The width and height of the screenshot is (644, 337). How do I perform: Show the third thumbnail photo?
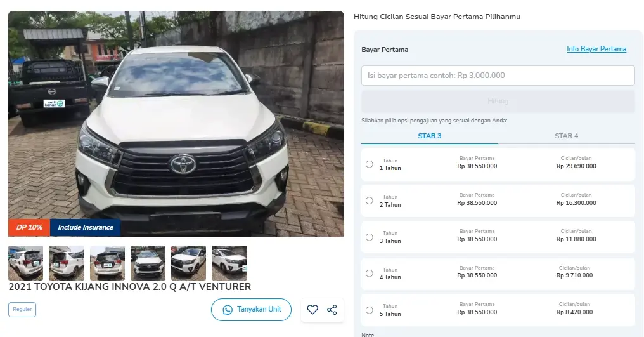107,263
